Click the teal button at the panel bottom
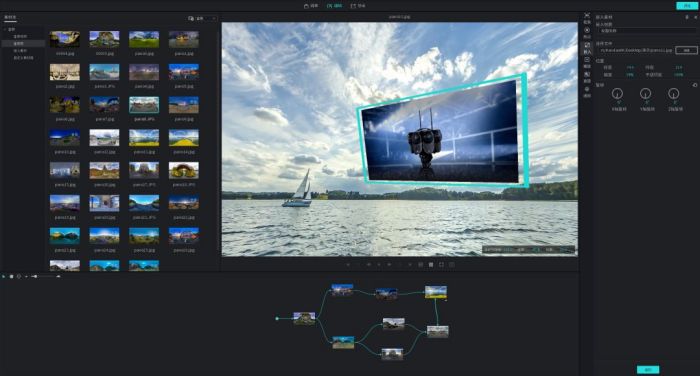This screenshot has height=376, width=700. coord(648,369)
